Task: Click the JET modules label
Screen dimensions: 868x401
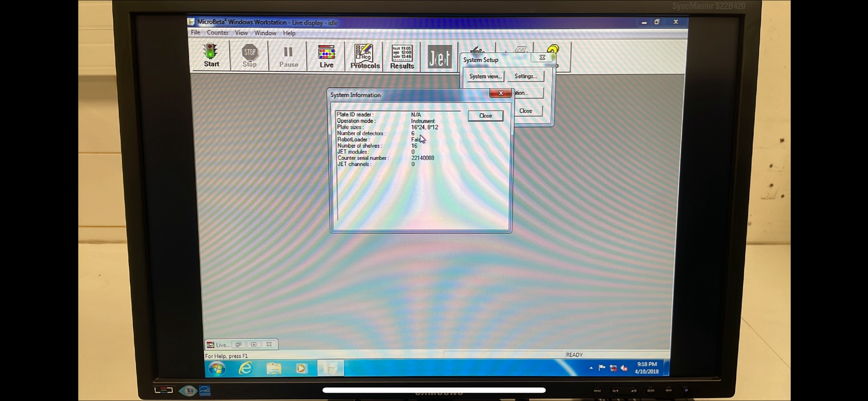Action: coord(353,152)
